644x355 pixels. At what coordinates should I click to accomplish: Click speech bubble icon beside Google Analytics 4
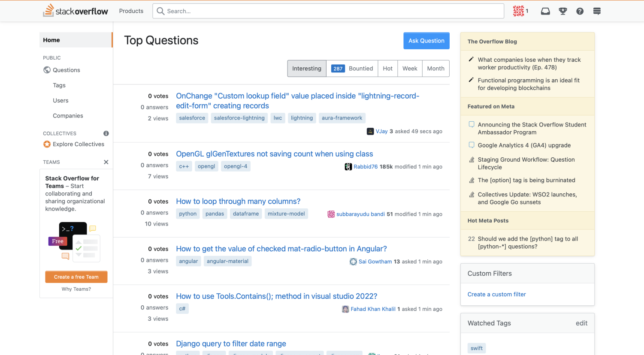tap(472, 145)
